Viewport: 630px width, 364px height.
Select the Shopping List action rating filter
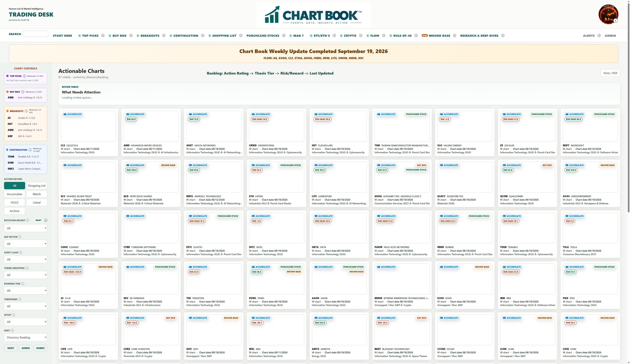[x=37, y=186]
